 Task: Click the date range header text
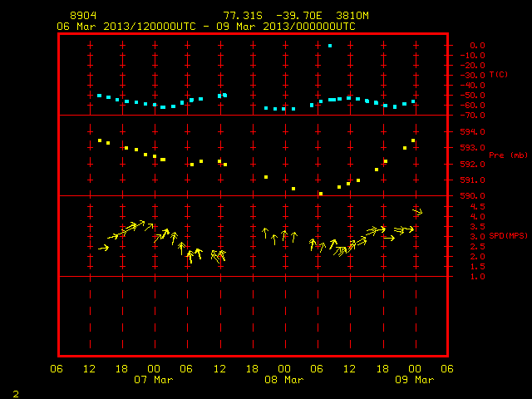coord(206,27)
